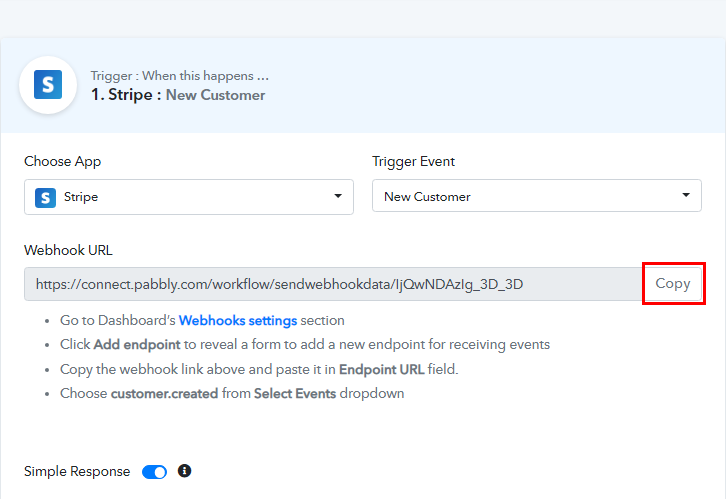Open the Choose App Stripe dropdown
The width and height of the screenshot is (726, 499).
click(x=189, y=197)
